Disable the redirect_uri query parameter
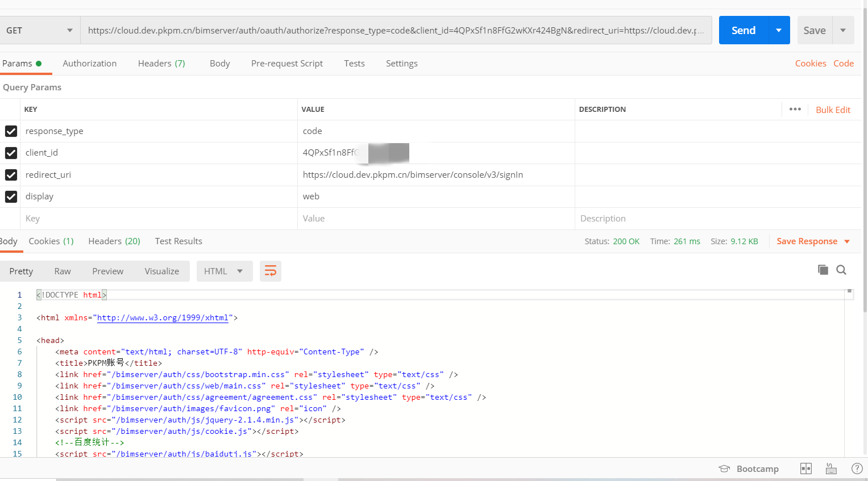The image size is (868, 481). 11,175
